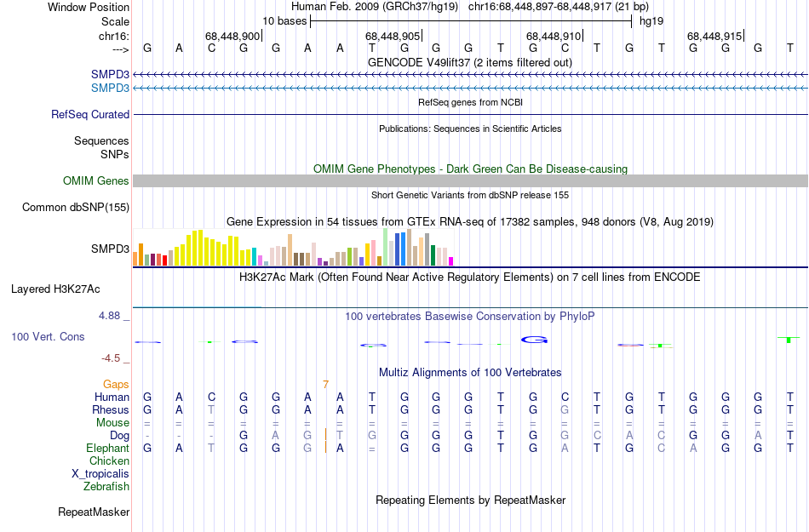Click the GTEx SMPD3 expression bar chart
The image size is (809, 532).
pyautogui.click(x=293, y=248)
